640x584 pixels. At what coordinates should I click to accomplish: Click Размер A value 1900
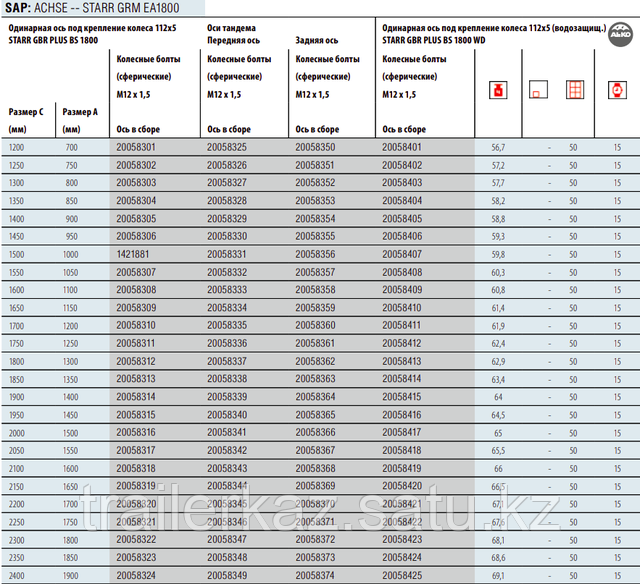[70, 575]
